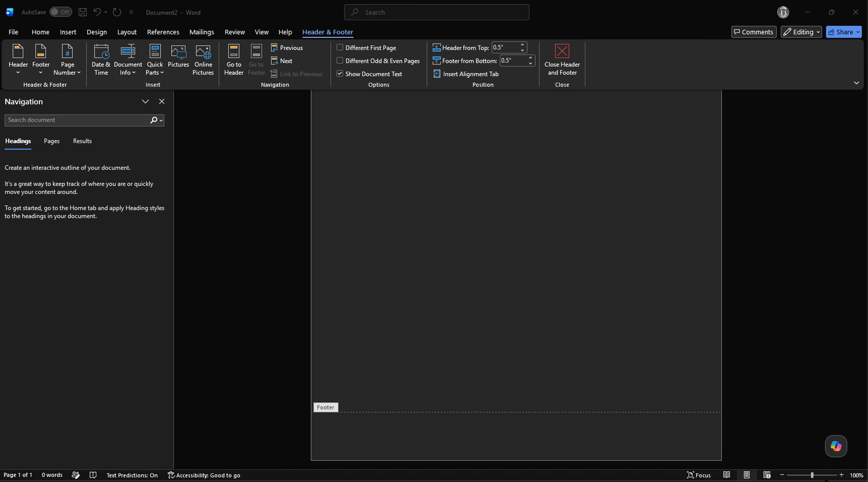This screenshot has height=482, width=868.
Task: Open the References tab
Action: (x=163, y=32)
